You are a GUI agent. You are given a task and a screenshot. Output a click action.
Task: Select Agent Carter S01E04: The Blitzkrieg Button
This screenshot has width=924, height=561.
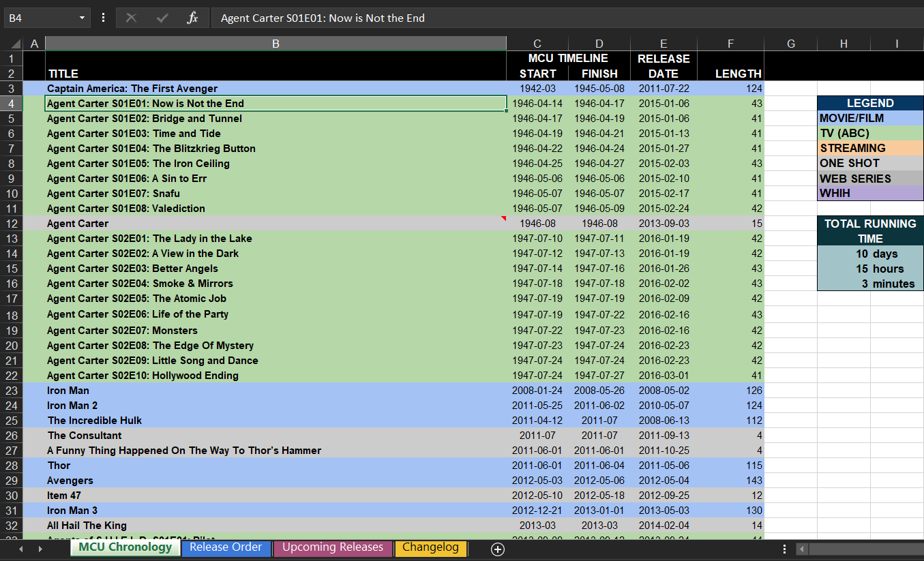(275, 148)
